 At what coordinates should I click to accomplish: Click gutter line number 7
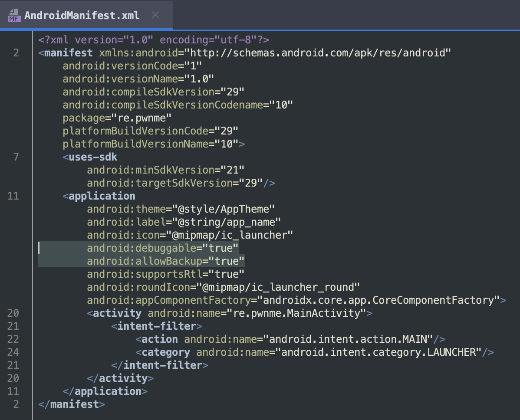pyautogui.click(x=16, y=157)
